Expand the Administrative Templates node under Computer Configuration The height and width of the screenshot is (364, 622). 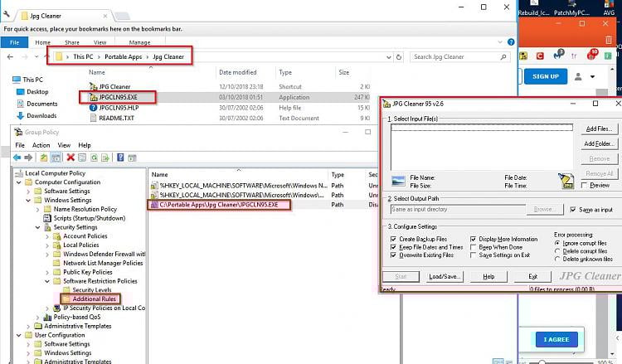27,326
